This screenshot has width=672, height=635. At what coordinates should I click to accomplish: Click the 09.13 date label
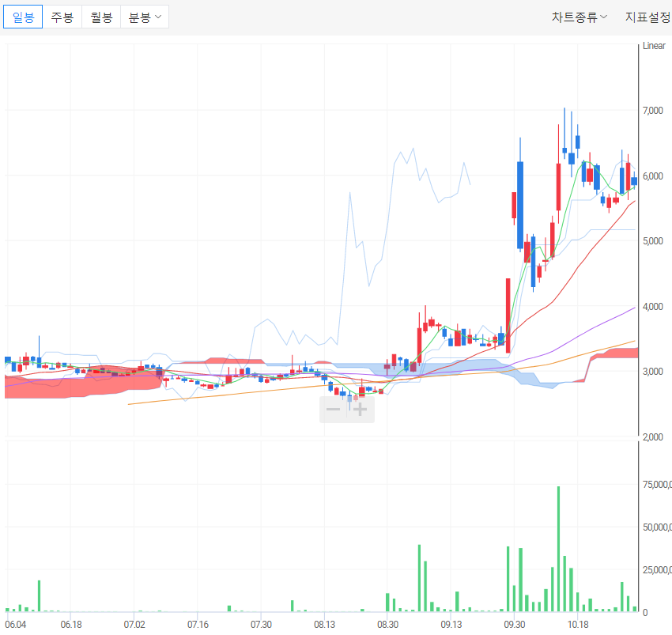point(451,624)
